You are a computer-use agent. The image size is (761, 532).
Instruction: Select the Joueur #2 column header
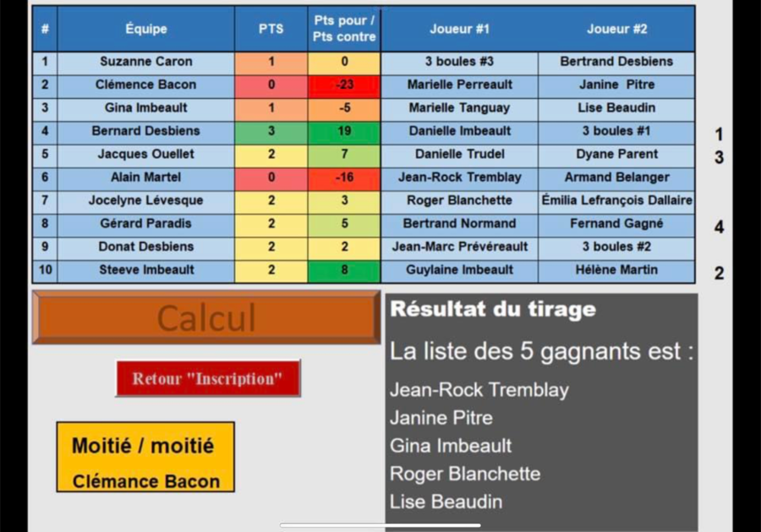[616, 29]
